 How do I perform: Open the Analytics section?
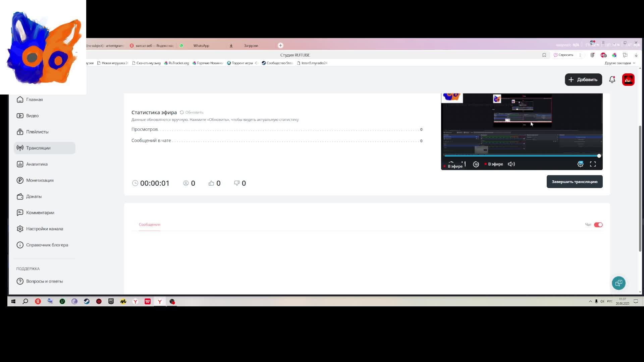[37, 164]
